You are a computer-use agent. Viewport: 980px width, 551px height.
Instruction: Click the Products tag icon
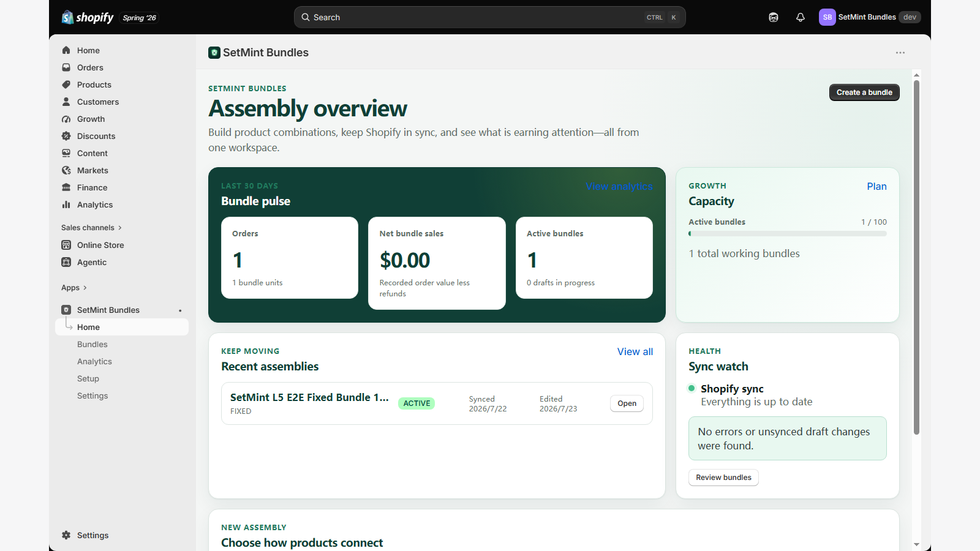click(66, 84)
